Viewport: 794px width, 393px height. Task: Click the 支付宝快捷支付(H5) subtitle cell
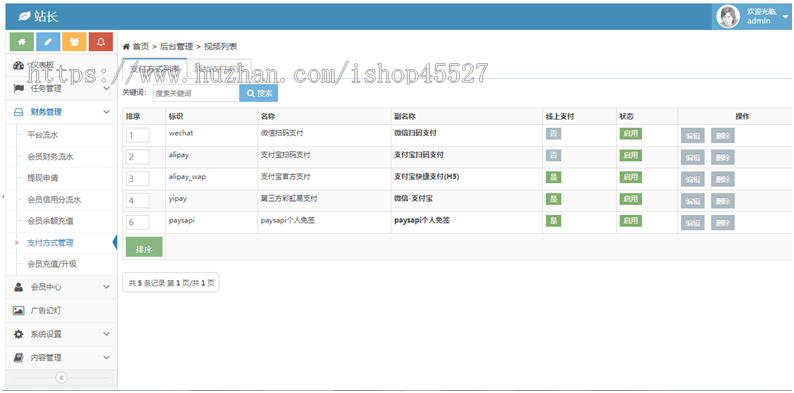point(427,177)
